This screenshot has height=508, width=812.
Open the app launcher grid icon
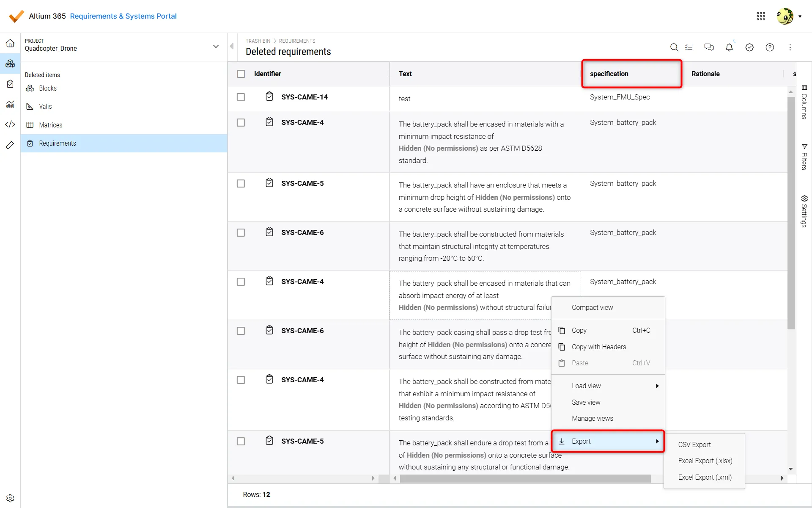pos(761,16)
